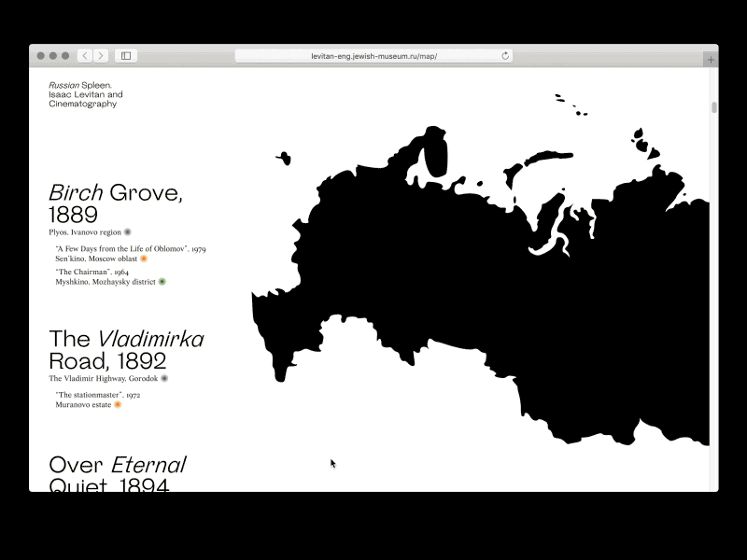This screenshot has width=747, height=560.
Task: Reload the page using the refresh icon
Action: [x=504, y=55]
